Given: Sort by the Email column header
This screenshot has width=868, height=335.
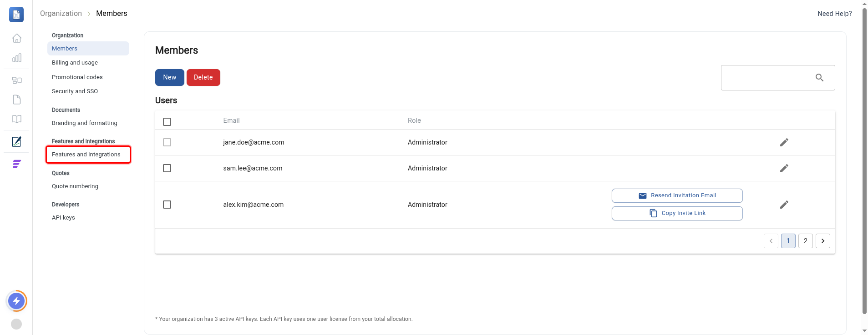Looking at the screenshot, I should point(231,120).
